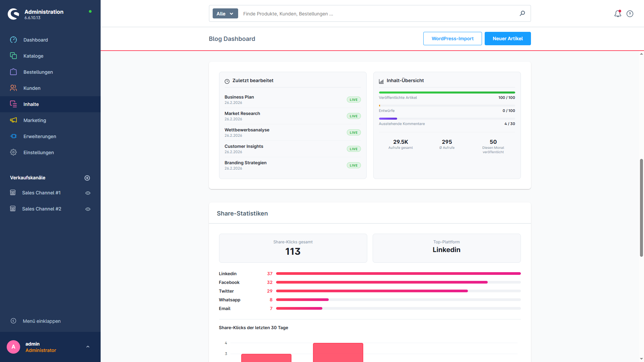
Task: Toggle visibility eye for Sales Channel #2
Action: [88, 209]
